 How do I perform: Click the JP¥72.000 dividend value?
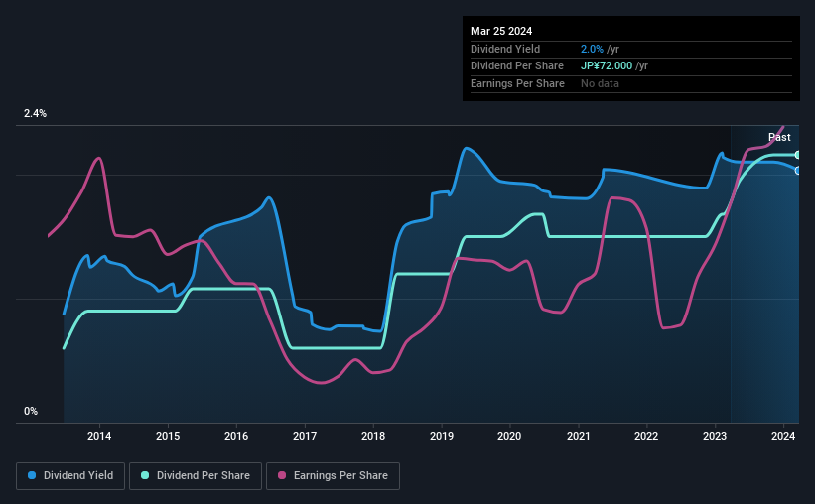point(607,66)
